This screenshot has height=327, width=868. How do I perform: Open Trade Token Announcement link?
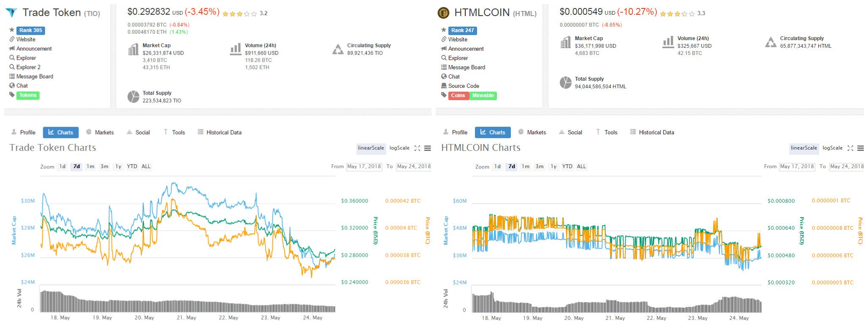[34, 49]
